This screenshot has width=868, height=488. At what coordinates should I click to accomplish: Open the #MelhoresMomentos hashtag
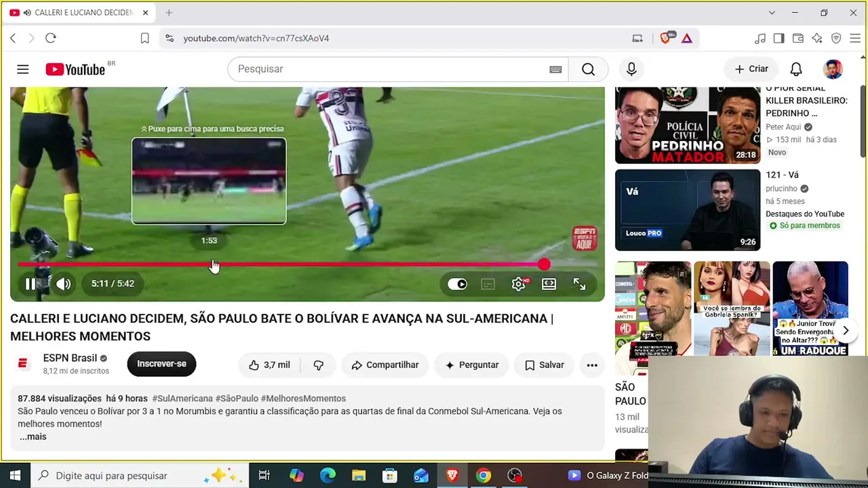pos(303,399)
